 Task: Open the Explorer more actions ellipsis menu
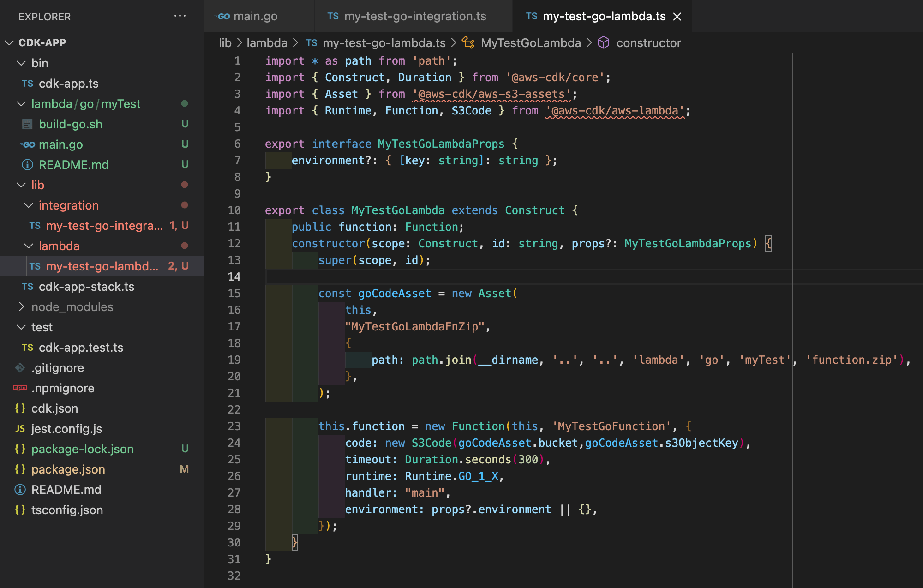180,16
